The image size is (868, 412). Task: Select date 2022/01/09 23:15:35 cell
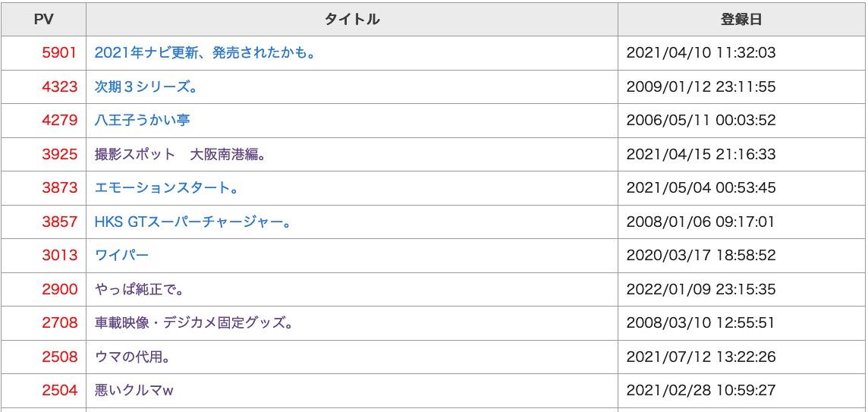click(x=742, y=289)
